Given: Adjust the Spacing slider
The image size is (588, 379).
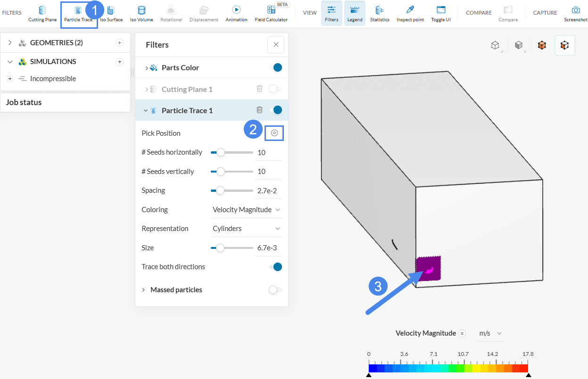Looking at the screenshot, I should tap(220, 190).
